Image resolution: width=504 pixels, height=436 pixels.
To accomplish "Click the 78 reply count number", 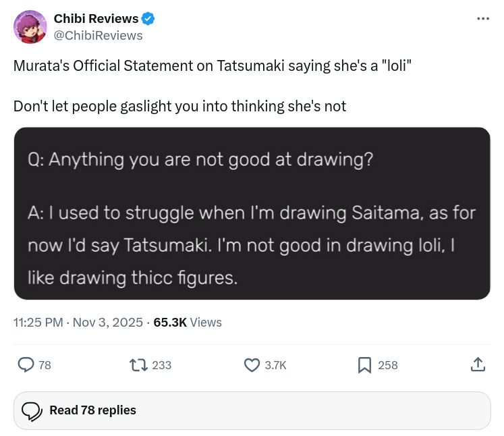I will pyautogui.click(x=45, y=365).
